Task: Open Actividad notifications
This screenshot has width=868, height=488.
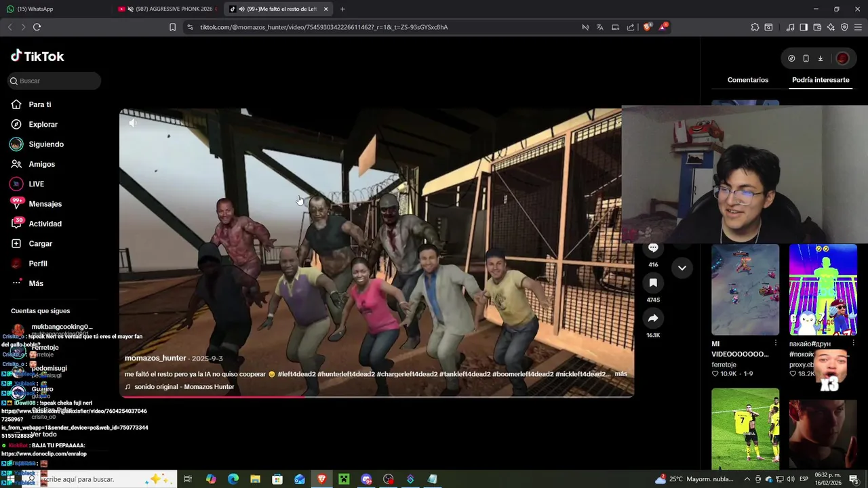Action: (x=45, y=224)
